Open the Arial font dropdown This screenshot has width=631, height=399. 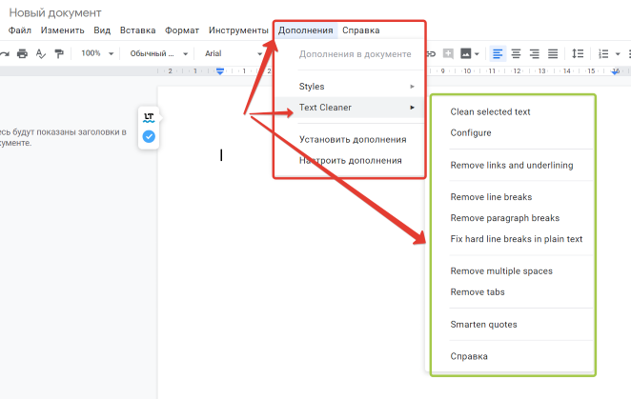233,53
